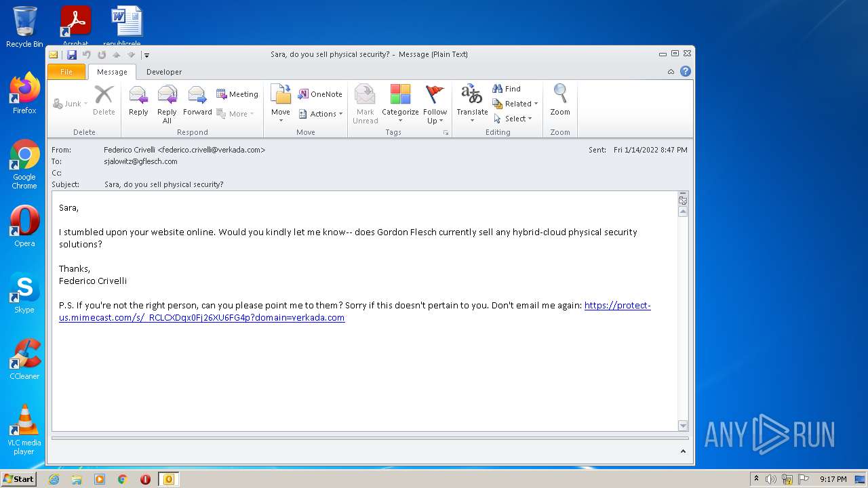
Task: Open the Follow Up flag menu
Action: tap(435, 104)
